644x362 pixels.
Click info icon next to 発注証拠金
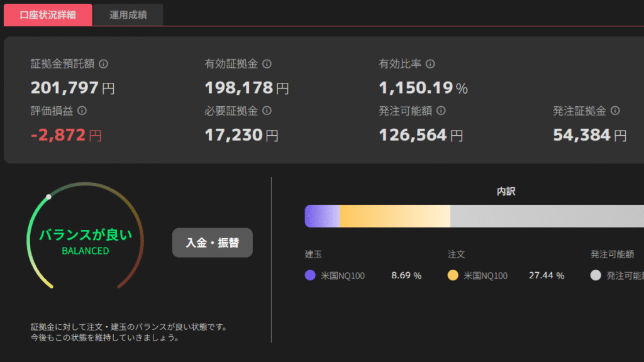(615, 111)
